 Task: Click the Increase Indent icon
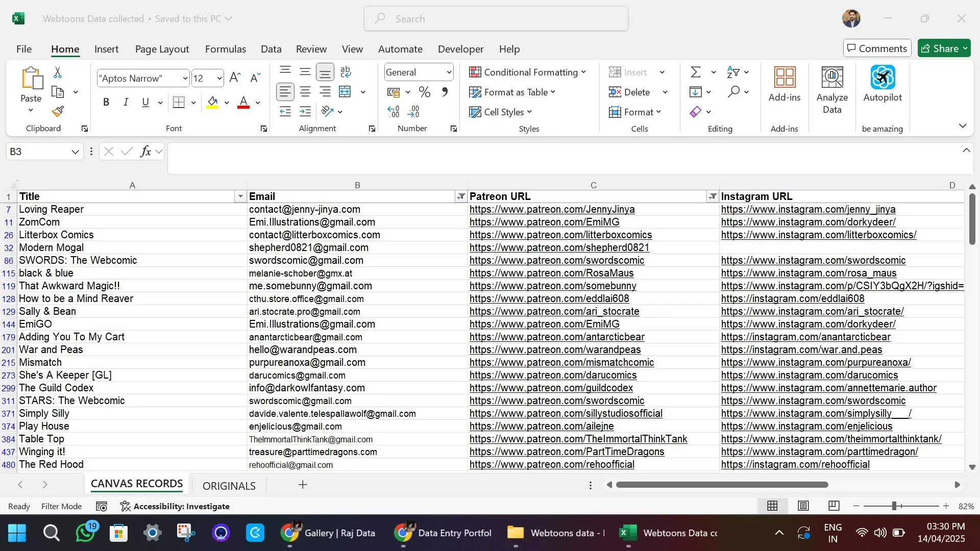[x=305, y=111]
